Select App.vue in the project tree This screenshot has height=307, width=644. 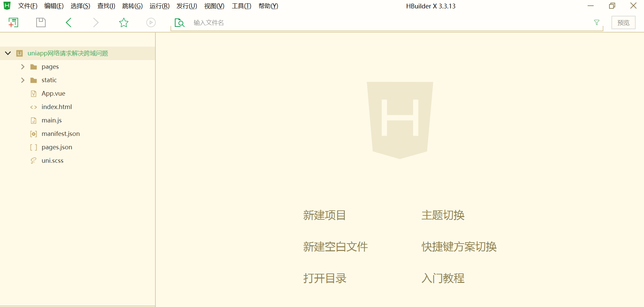[x=53, y=94]
